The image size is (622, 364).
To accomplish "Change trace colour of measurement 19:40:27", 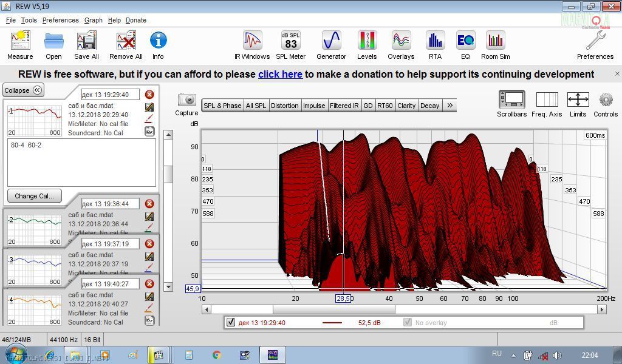I will coord(149,308).
